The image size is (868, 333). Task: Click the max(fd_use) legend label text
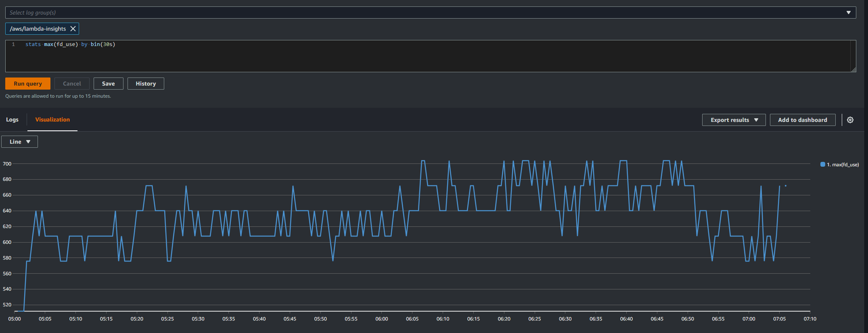pos(843,165)
